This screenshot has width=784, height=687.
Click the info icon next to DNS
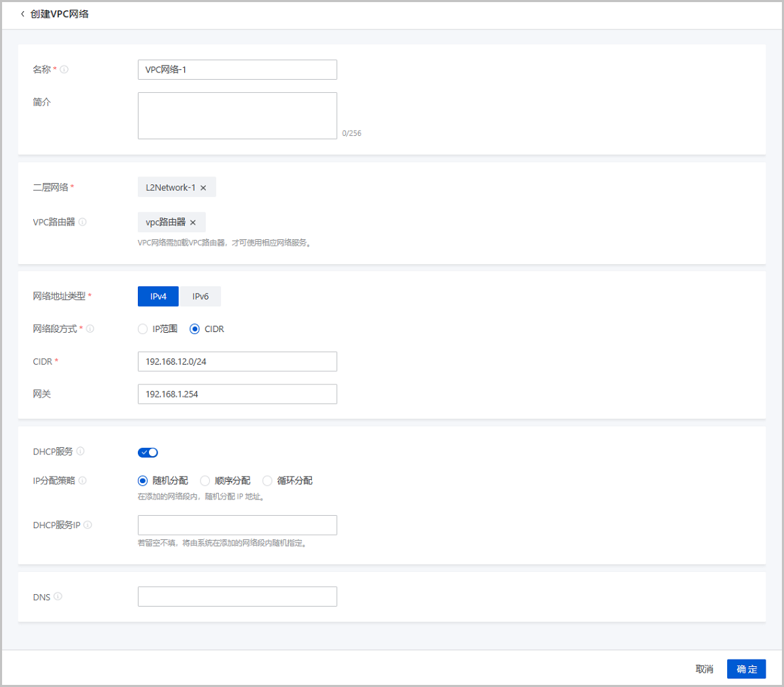tap(58, 596)
